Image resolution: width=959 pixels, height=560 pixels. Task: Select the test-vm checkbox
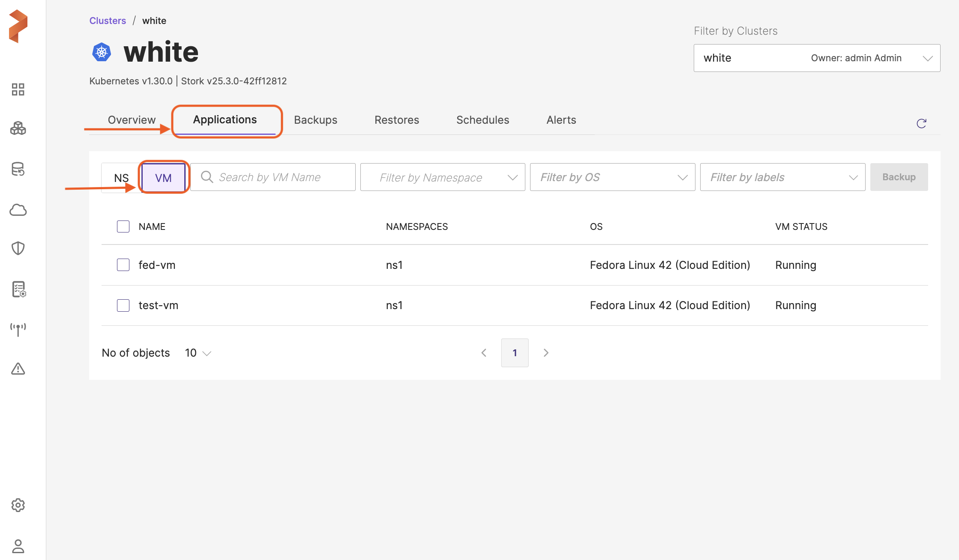click(x=123, y=305)
